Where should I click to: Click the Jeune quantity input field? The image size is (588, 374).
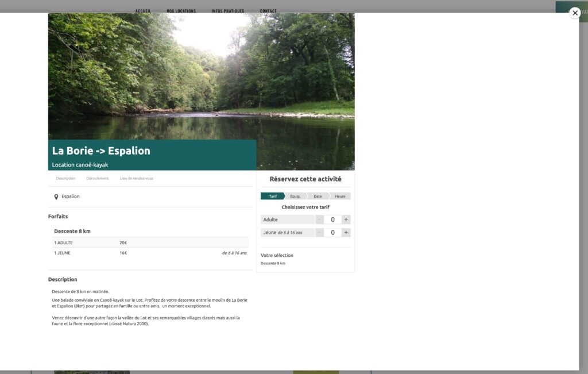pos(332,233)
